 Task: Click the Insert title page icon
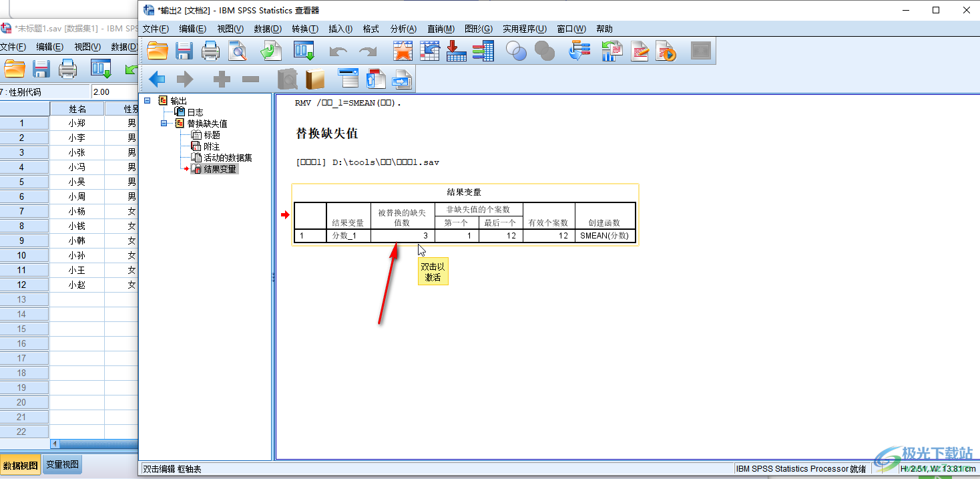tap(376, 79)
